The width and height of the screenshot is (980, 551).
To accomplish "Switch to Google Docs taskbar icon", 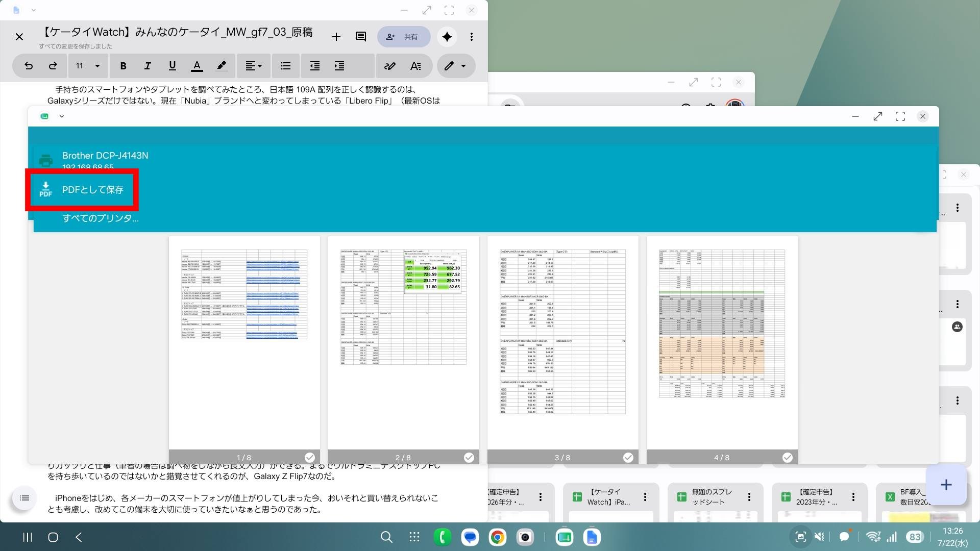I will [x=592, y=537].
